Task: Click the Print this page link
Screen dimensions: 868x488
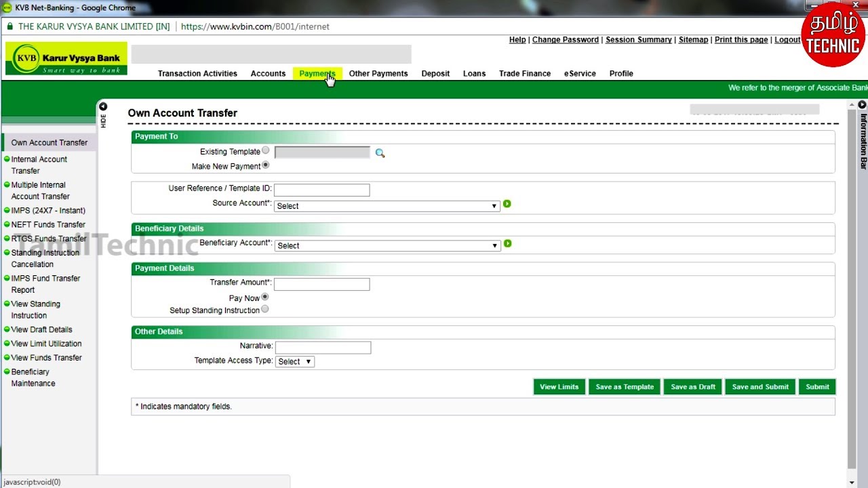Action: pyautogui.click(x=741, y=40)
